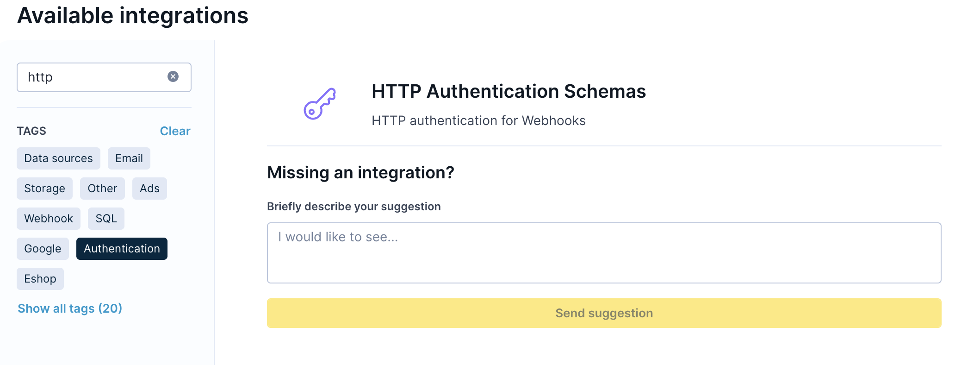Toggle the Data sources tag filter

(x=58, y=158)
